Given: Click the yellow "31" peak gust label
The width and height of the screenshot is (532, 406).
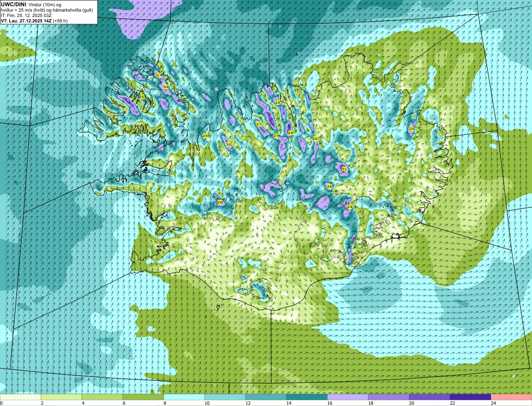Looking at the screenshot, I should [344, 169].
